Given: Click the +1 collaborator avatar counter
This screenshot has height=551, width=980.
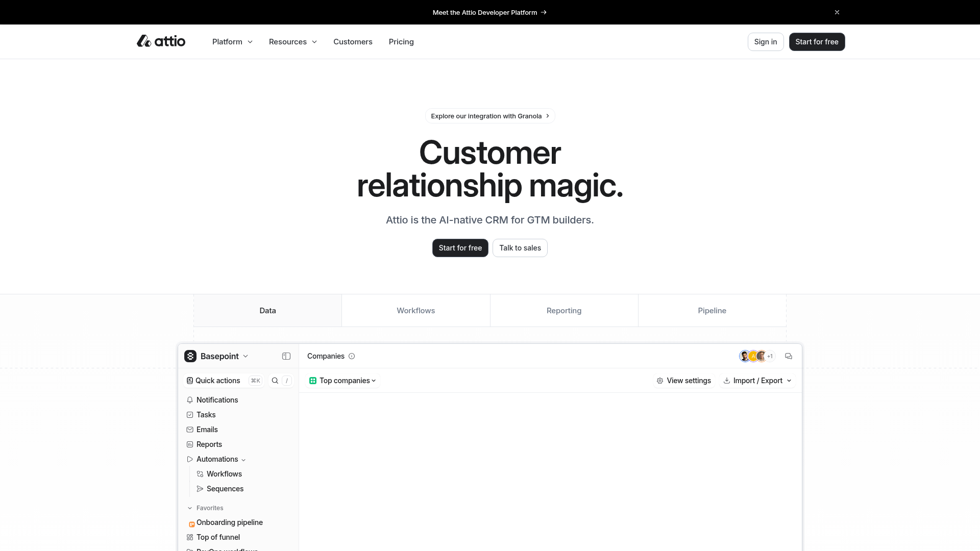Looking at the screenshot, I should tap(769, 356).
